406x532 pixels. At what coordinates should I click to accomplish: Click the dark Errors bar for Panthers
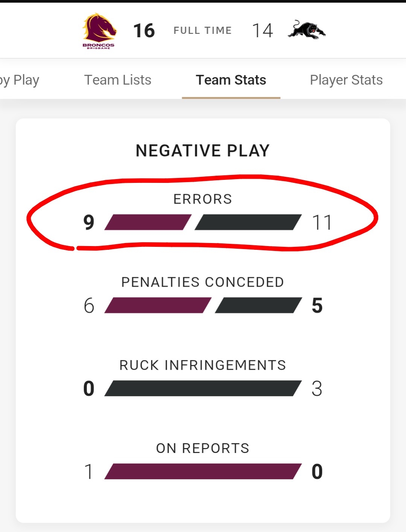[x=248, y=222]
